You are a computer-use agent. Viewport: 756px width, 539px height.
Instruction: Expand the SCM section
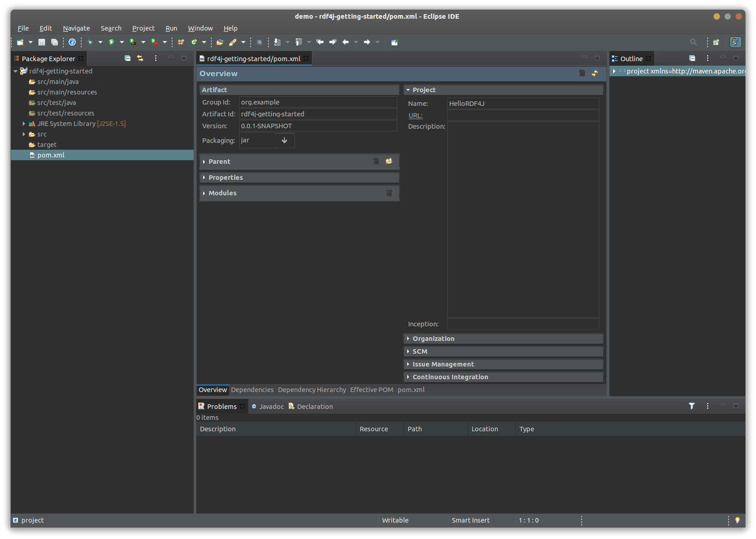point(408,351)
